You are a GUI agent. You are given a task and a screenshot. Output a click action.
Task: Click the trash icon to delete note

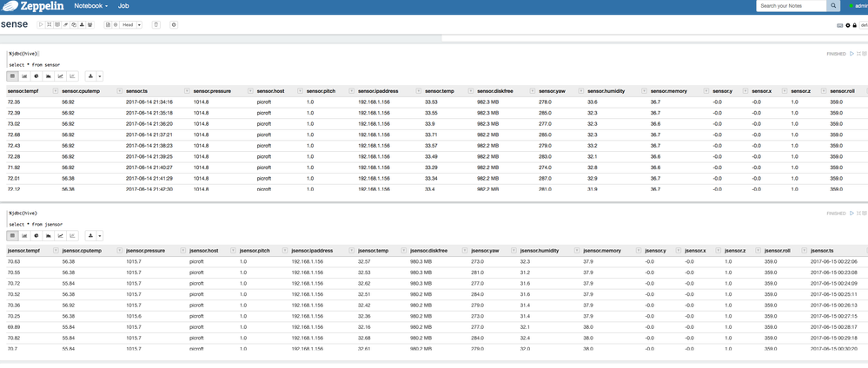click(156, 25)
